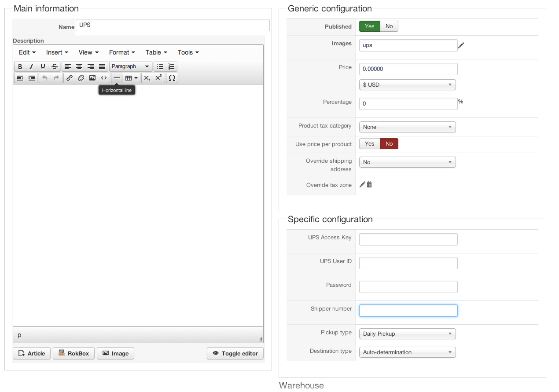Open source code view icon

pos(104,78)
